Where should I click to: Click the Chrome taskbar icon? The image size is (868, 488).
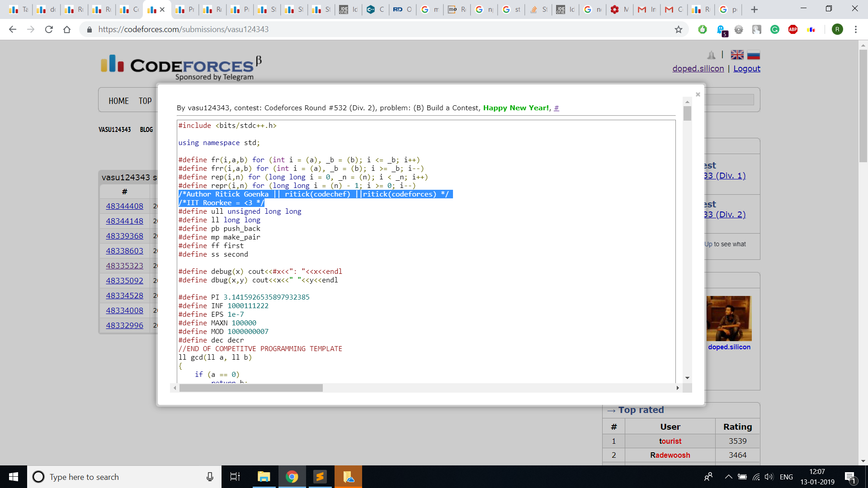click(x=292, y=477)
